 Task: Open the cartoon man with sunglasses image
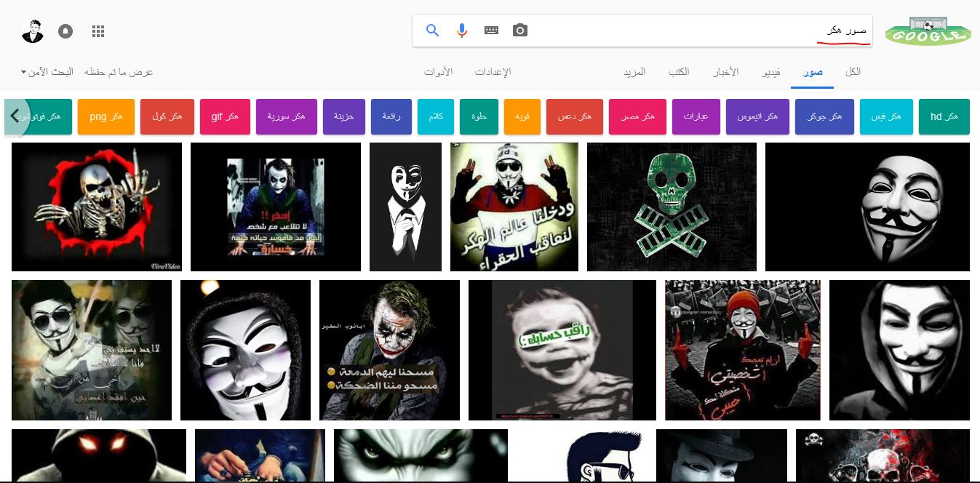tap(582, 455)
